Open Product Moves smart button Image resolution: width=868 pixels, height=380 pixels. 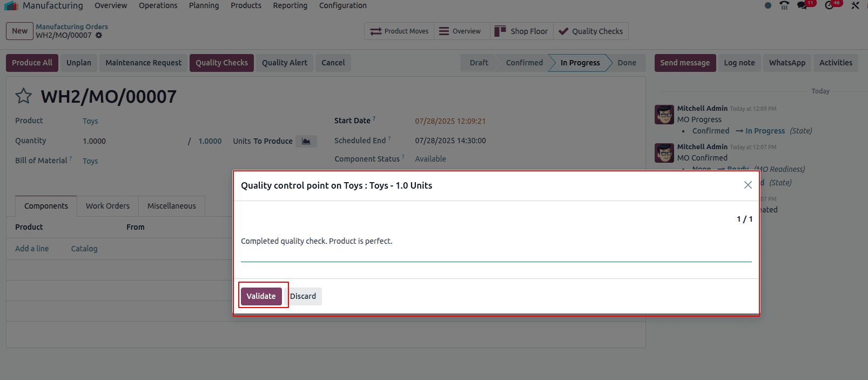pyautogui.click(x=400, y=31)
